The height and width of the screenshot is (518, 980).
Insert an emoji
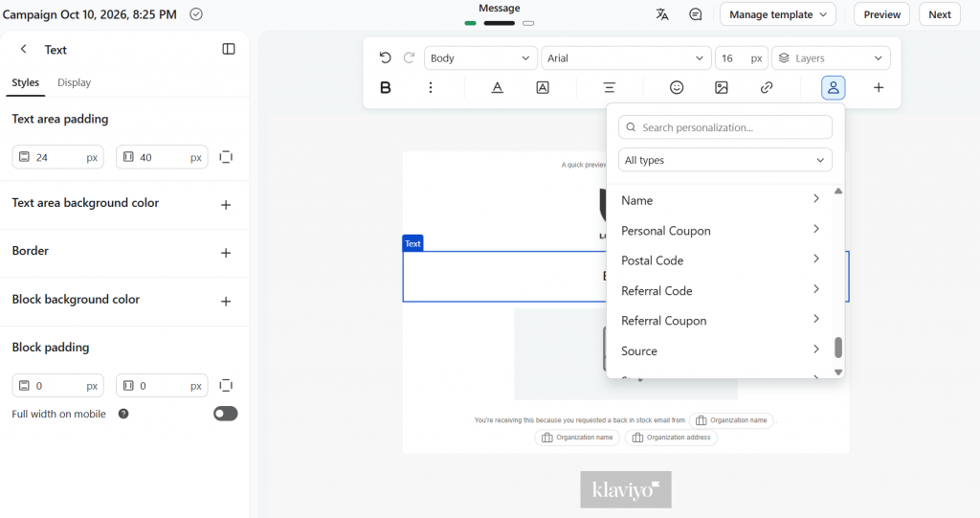[x=677, y=87]
